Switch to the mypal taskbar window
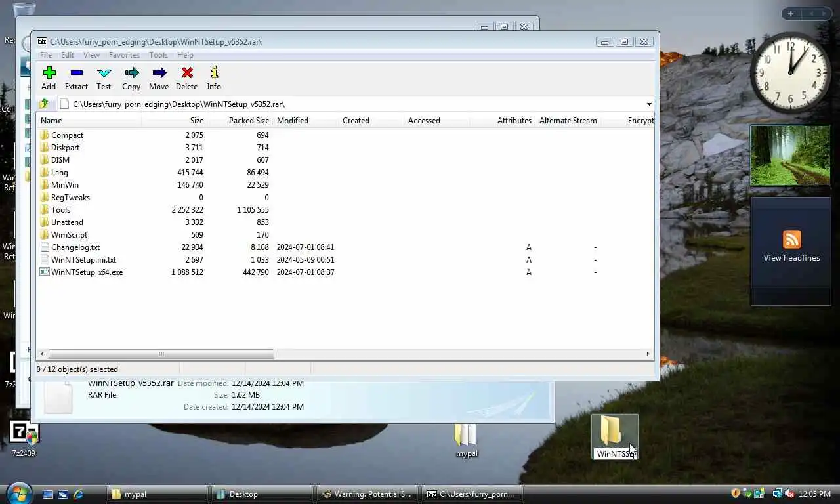840x504 pixels. (157, 494)
